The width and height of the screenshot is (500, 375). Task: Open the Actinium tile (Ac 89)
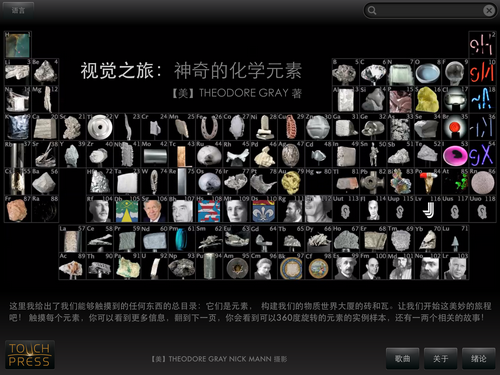point(72,266)
